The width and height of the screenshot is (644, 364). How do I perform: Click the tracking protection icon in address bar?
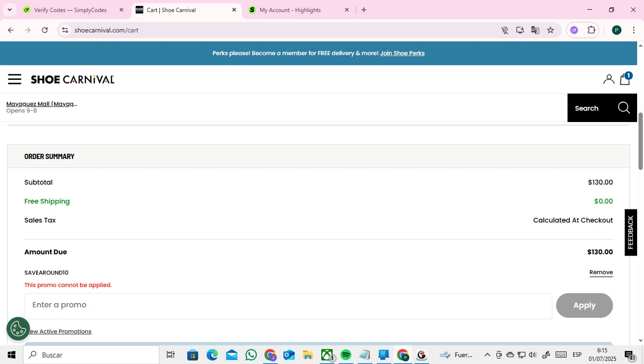click(504, 30)
